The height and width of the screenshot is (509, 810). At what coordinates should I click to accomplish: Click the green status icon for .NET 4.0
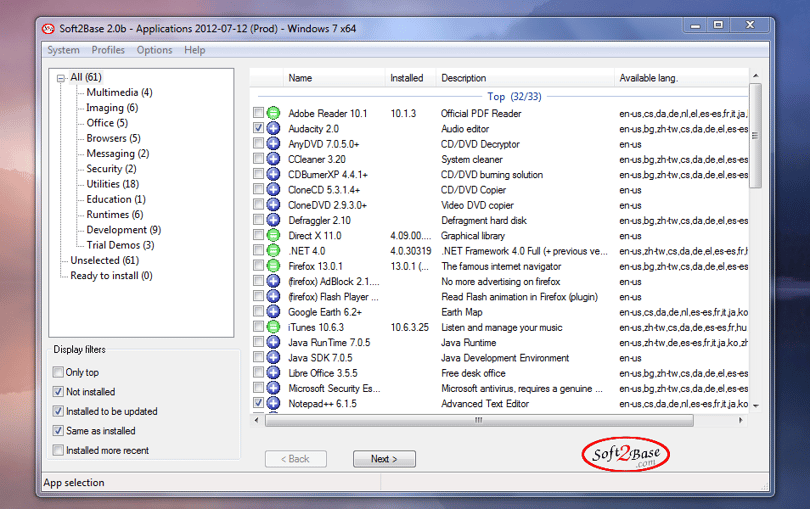(273, 250)
